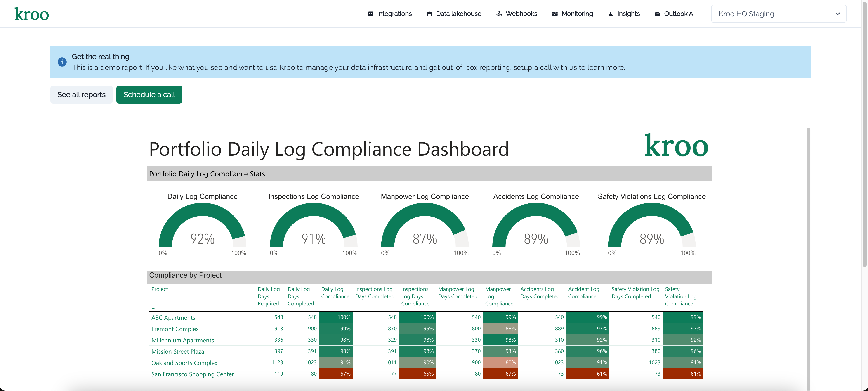Screen dimensions: 868x391
Task: Click dropdown chevron in workspace selector
Action: pos(837,14)
